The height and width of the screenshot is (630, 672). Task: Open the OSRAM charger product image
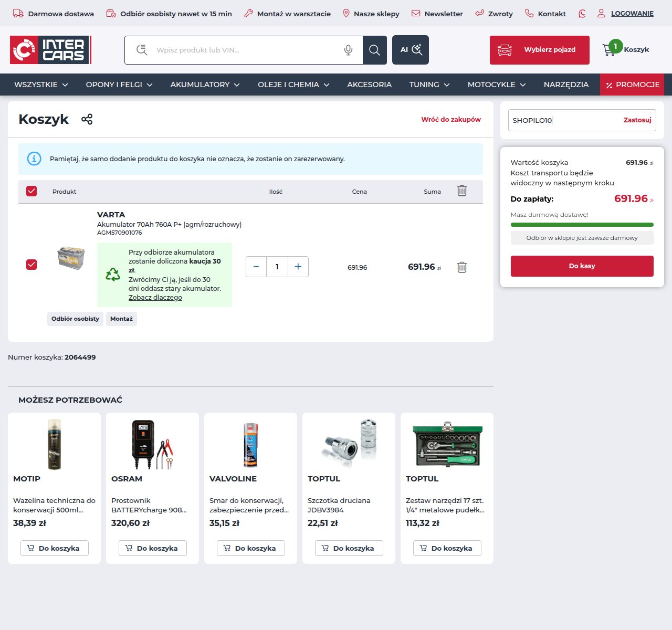tap(152, 444)
